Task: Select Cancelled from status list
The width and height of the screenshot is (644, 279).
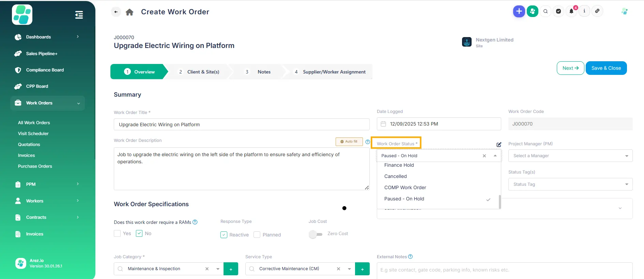Action: (395, 176)
